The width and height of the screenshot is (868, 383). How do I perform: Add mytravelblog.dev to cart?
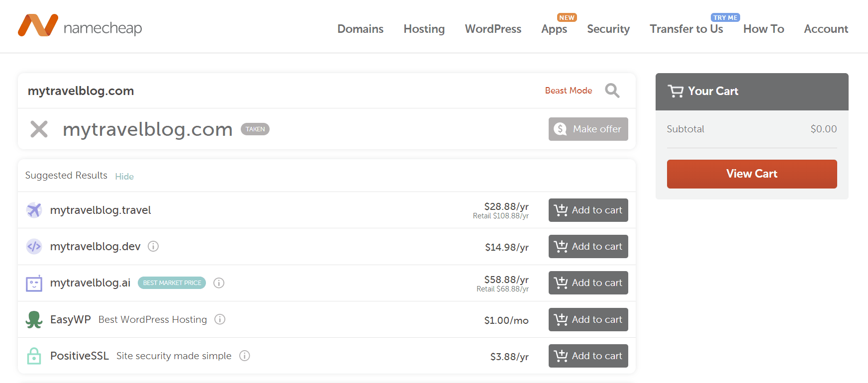click(588, 247)
